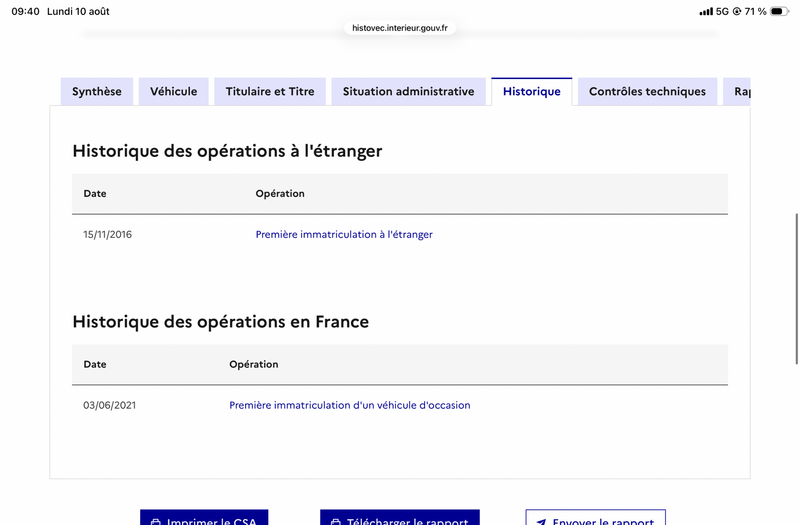Open the partially hidden Rapport tab

[x=737, y=92]
